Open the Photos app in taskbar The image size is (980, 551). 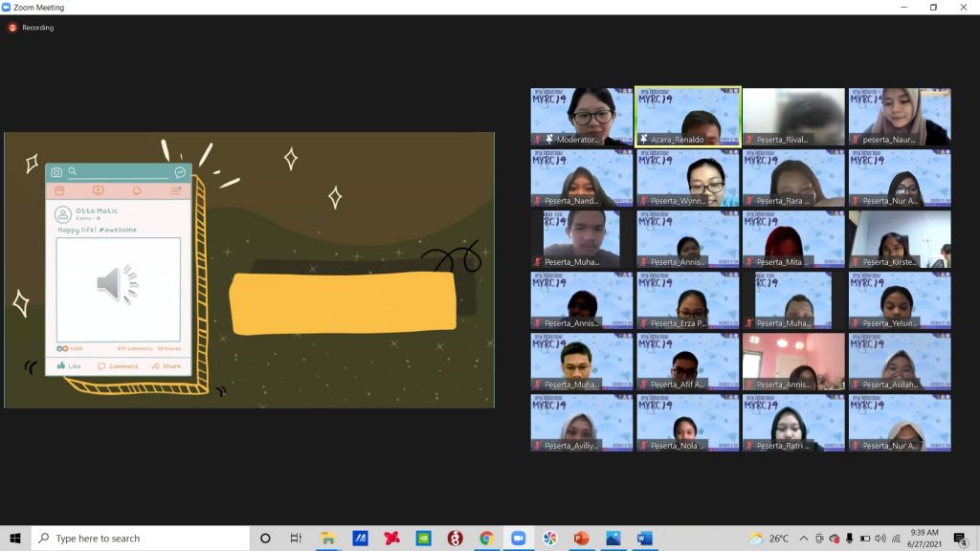coord(613,538)
